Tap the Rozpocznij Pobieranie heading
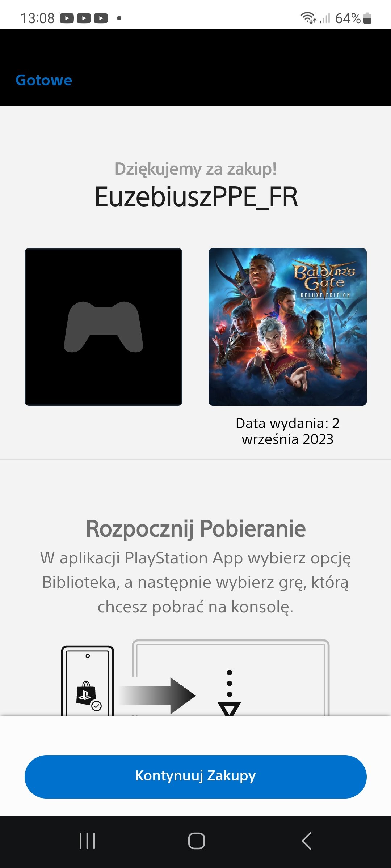The height and width of the screenshot is (868, 391). (x=195, y=529)
